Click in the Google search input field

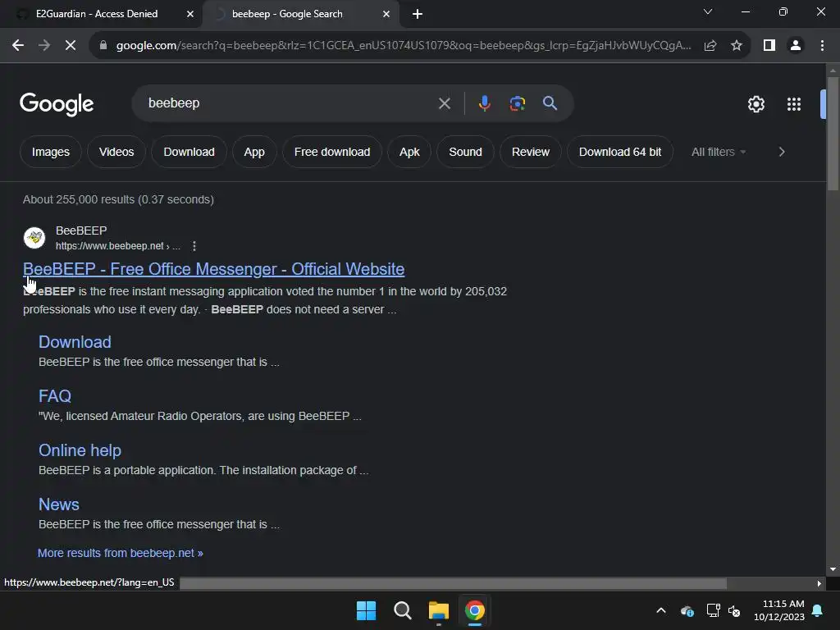290,103
